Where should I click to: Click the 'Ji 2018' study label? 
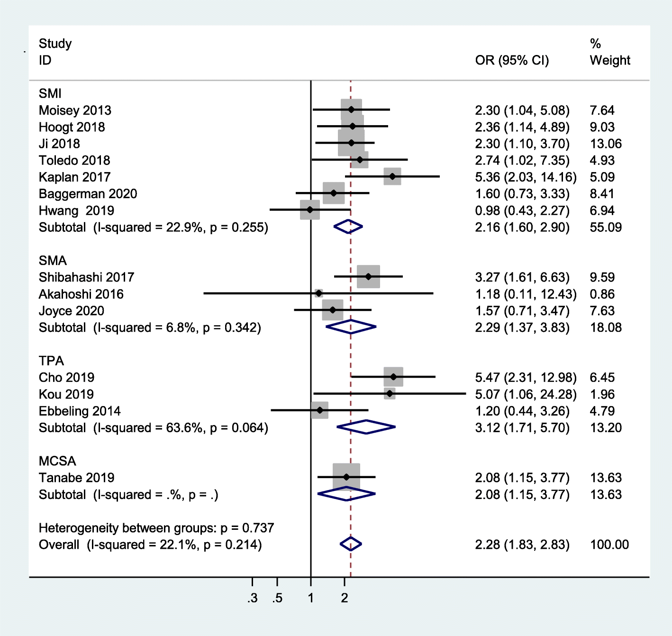point(59,144)
